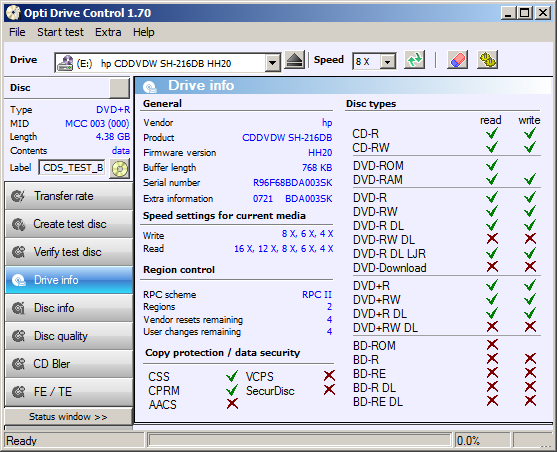Open the Disc quality test

coord(69,336)
